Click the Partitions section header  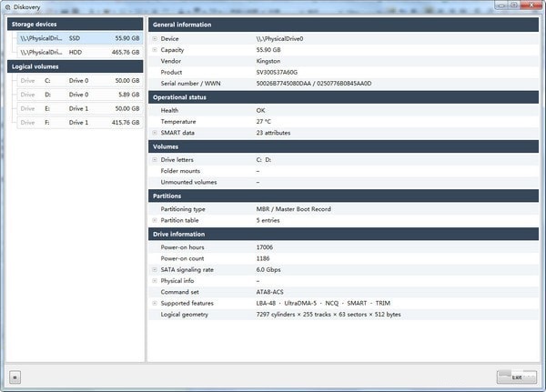[x=343, y=196]
